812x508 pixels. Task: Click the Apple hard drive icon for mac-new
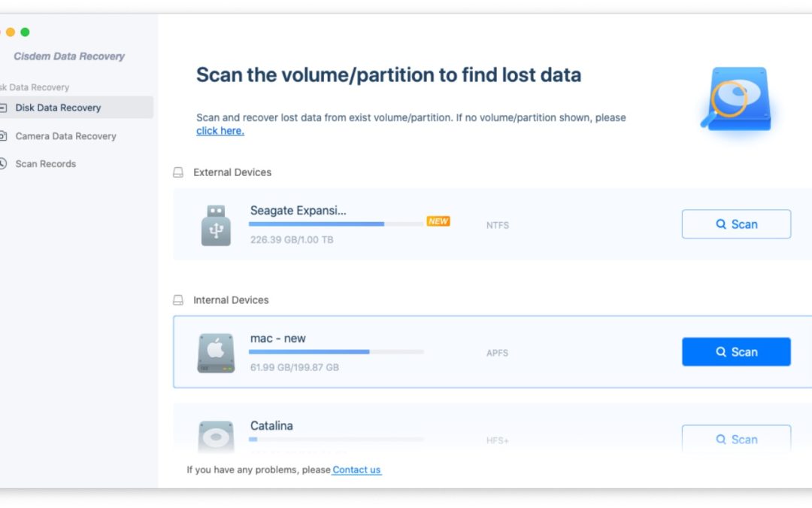tap(216, 351)
